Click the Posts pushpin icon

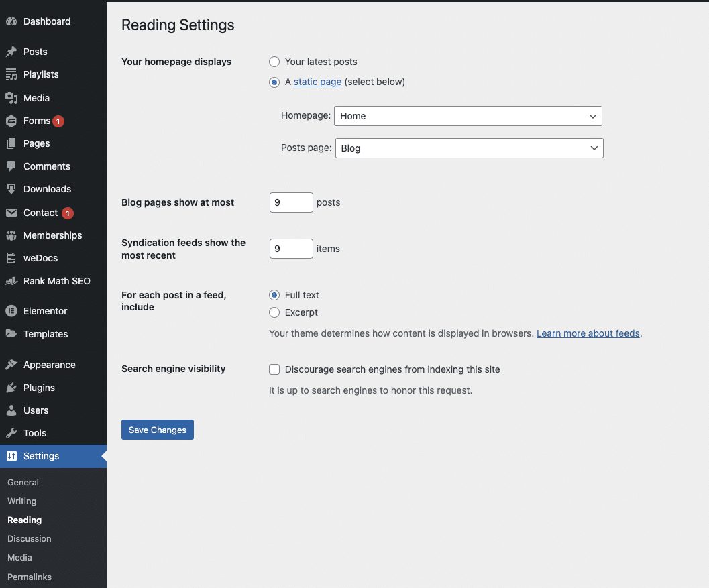11,52
